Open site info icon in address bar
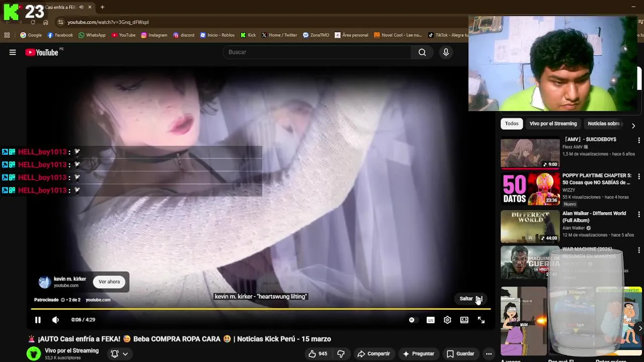 click(x=60, y=22)
